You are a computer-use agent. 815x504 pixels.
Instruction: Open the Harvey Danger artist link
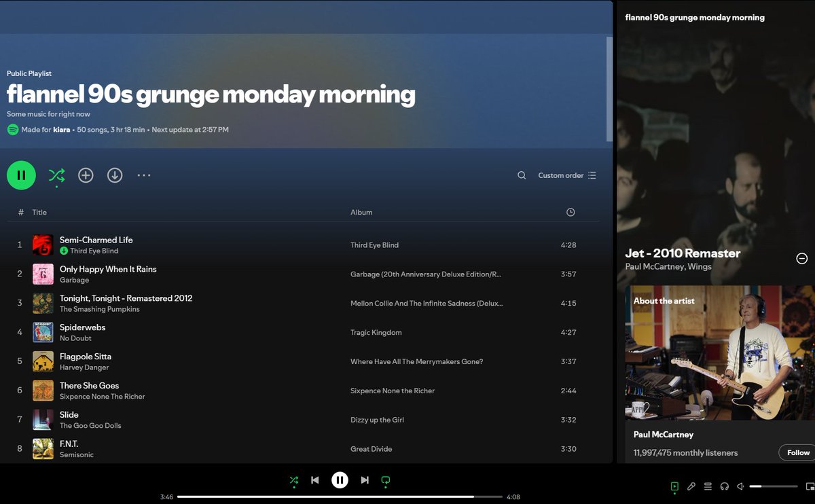(84, 368)
